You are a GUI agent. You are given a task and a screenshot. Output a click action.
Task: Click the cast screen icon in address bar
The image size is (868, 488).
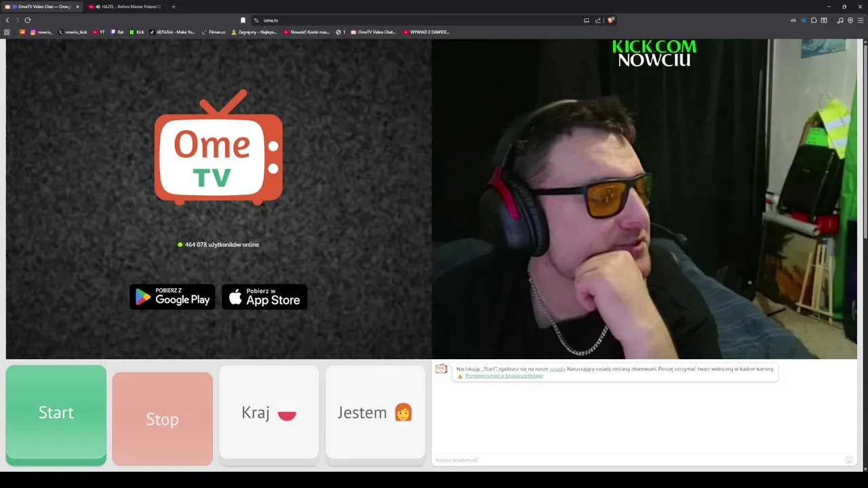coord(587,20)
